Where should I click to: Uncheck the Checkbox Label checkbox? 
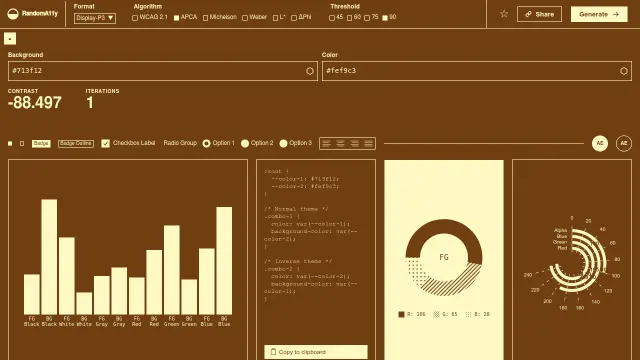point(105,143)
